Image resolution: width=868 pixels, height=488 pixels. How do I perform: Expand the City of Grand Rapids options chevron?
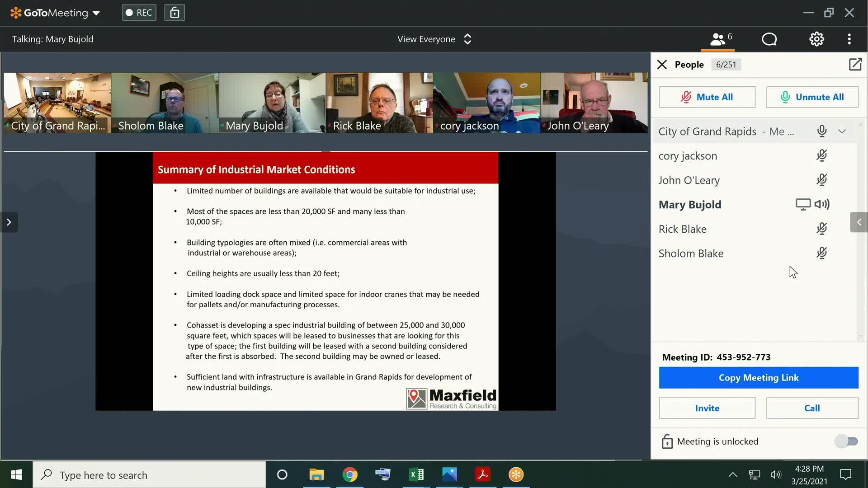pyautogui.click(x=842, y=131)
